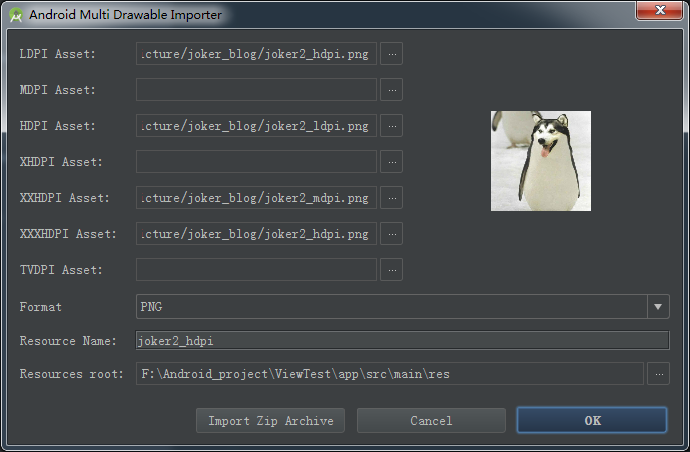Confirm the import with OK
Image resolution: width=690 pixels, height=452 pixels.
pos(592,420)
